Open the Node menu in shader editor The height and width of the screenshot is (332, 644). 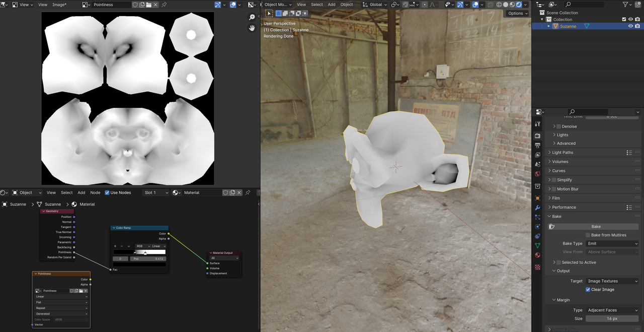(95, 192)
